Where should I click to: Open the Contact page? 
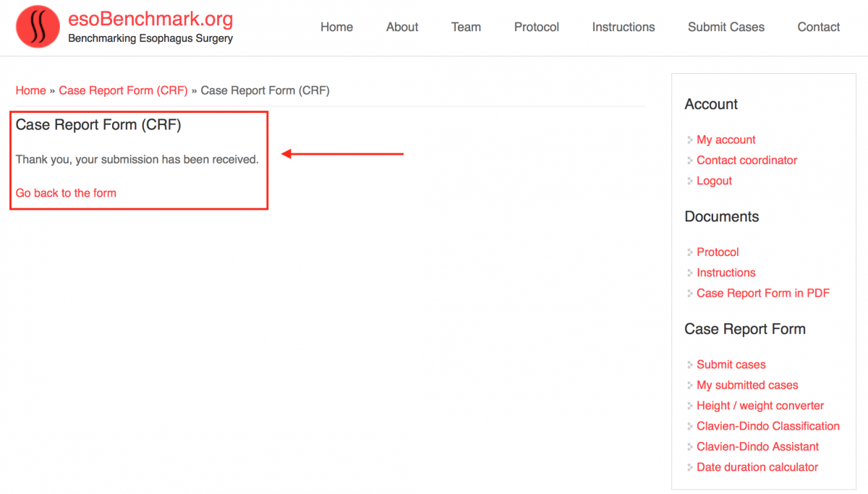818,27
